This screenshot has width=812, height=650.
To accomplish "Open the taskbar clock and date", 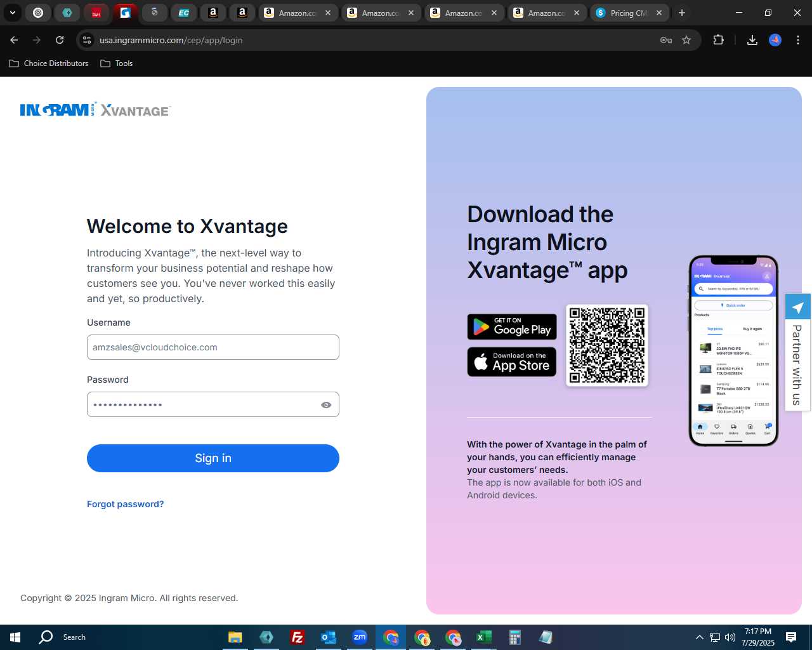I will point(758,637).
